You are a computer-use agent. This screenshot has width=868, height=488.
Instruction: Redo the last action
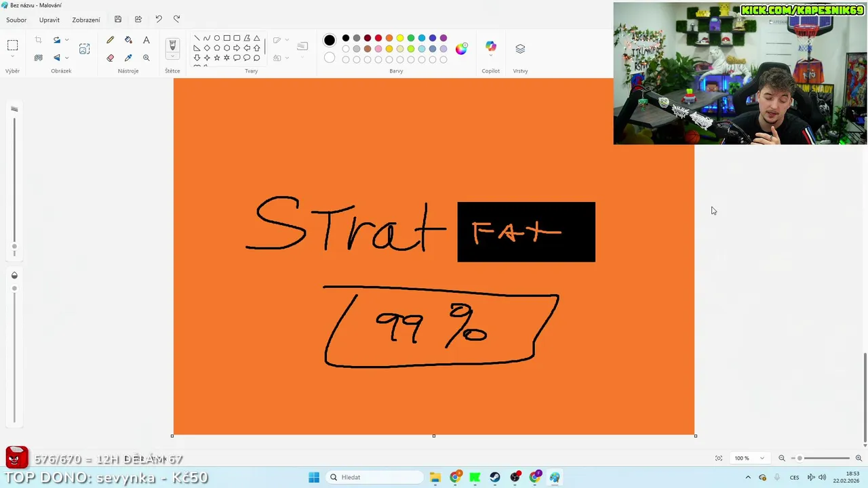pos(177,20)
